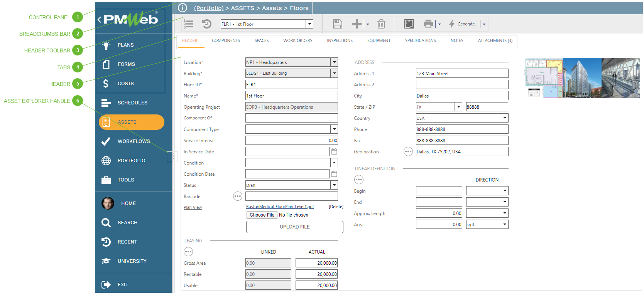Expand the State dropdown showing TX
644x294 pixels.
[x=458, y=107]
